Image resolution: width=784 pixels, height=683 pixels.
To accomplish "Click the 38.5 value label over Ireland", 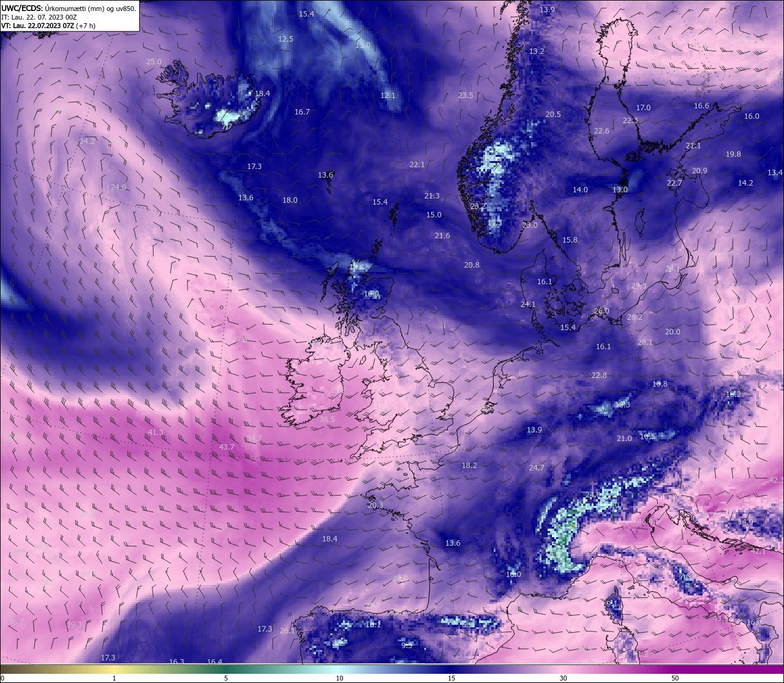I will pos(327,420).
